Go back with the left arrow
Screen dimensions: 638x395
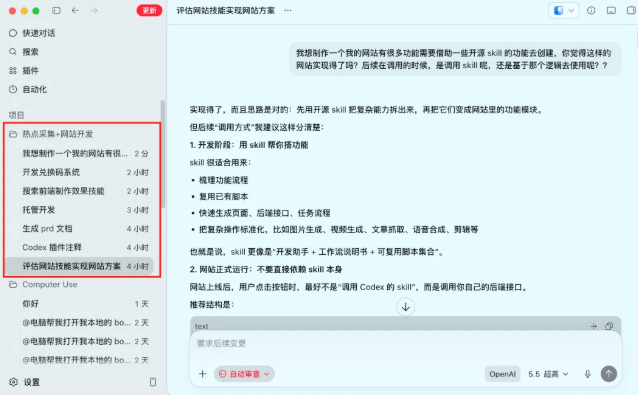(75, 11)
